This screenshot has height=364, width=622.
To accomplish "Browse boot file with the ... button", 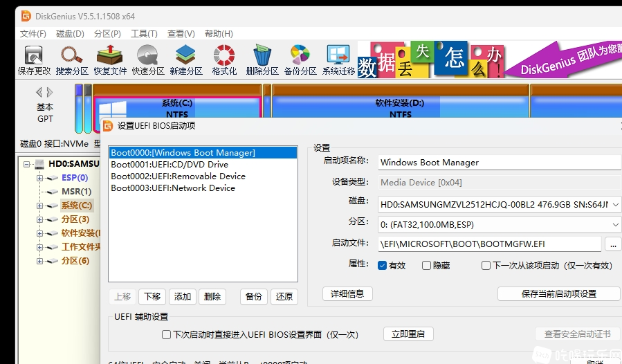I will 613,244.
